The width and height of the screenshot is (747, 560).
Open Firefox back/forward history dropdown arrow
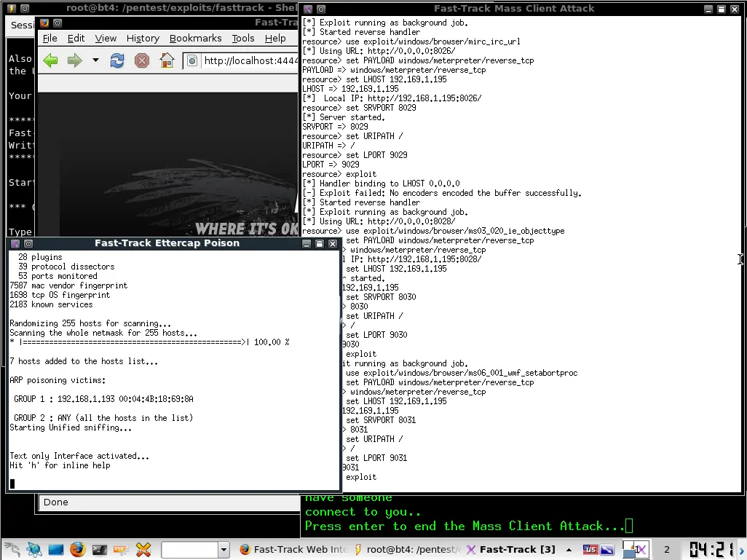pos(95,60)
